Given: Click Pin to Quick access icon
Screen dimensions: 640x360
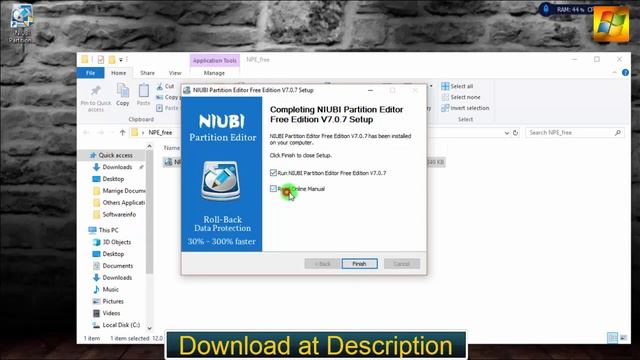Looking at the screenshot, I should (x=96, y=90).
